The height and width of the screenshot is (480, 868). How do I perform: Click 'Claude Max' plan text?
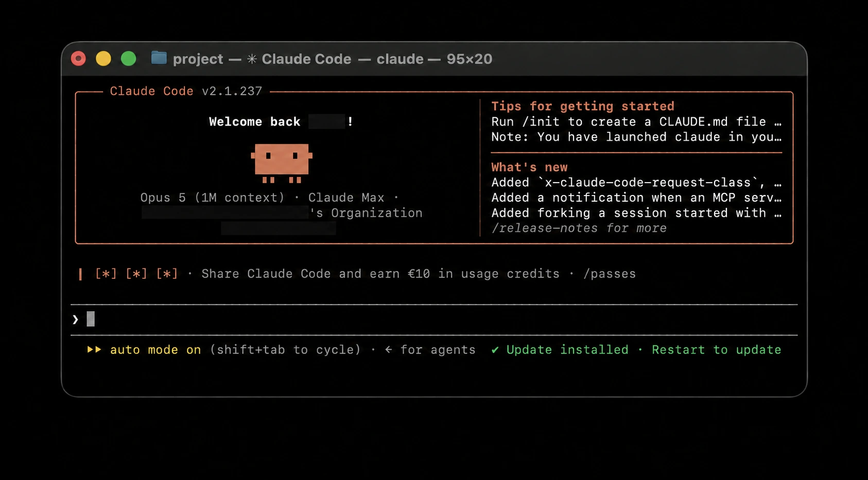(x=346, y=198)
